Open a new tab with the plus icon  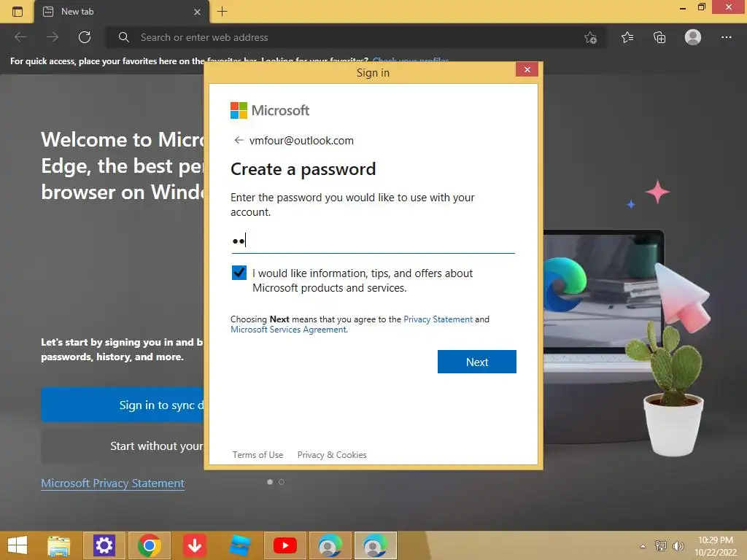(222, 12)
